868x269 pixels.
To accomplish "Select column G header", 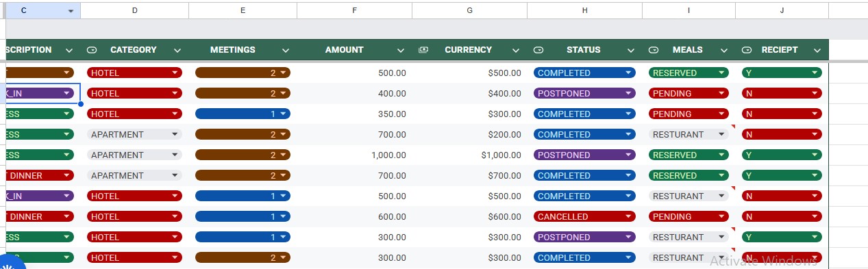I will coord(469,10).
